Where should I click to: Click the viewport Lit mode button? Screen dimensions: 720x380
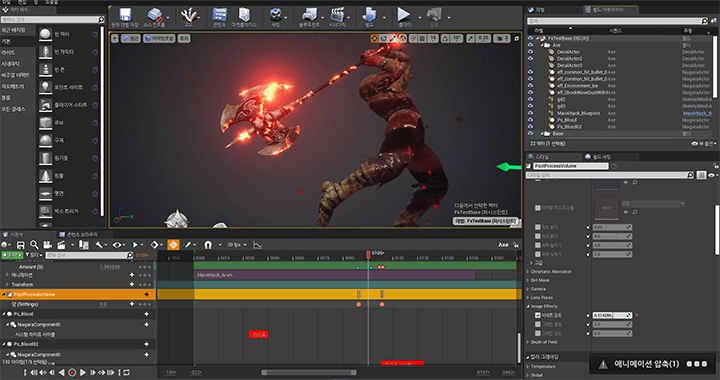pyautogui.click(x=159, y=39)
